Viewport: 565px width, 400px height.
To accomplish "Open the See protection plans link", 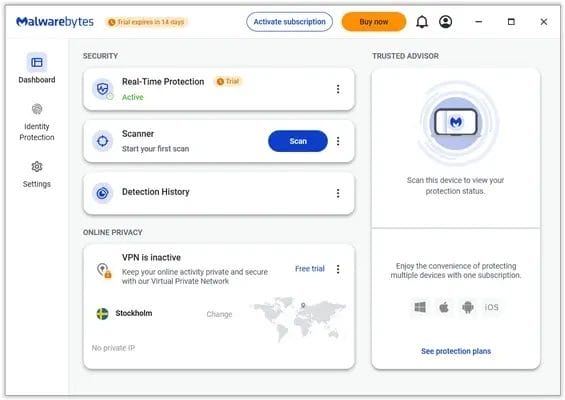I will [456, 351].
